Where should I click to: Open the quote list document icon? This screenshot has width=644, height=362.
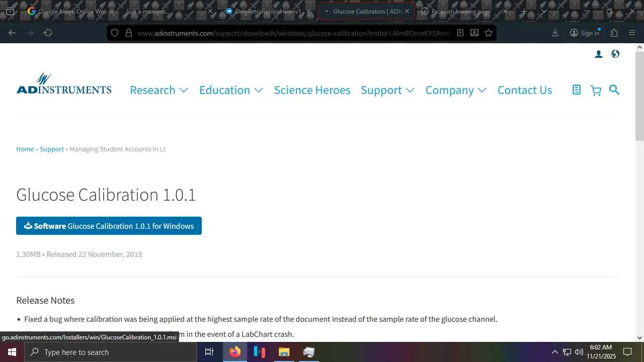(x=577, y=90)
